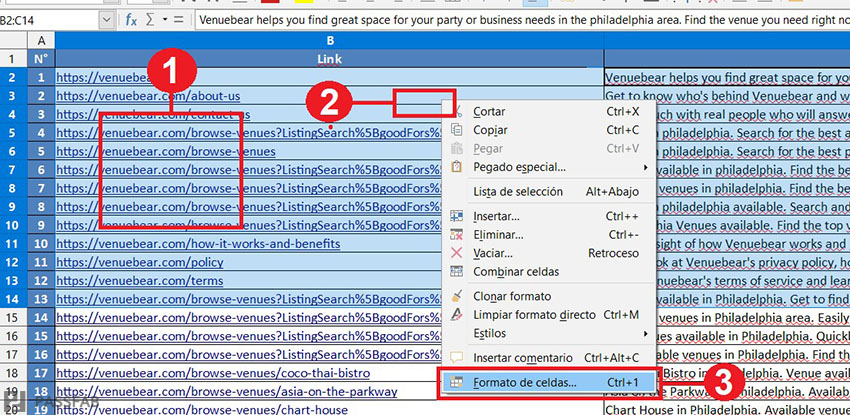Screen dimensions: 850x415
Task: Open the Name Box dropdown arrow
Action: [107, 20]
